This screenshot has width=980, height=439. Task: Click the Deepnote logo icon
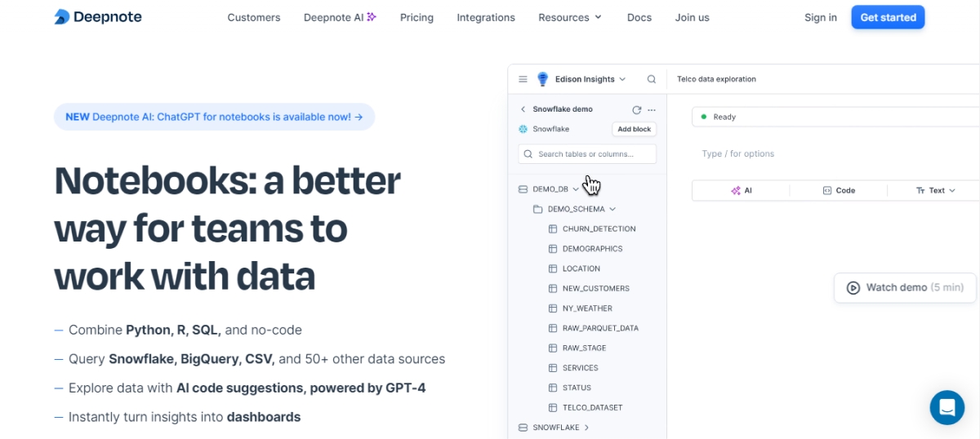click(62, 17)
